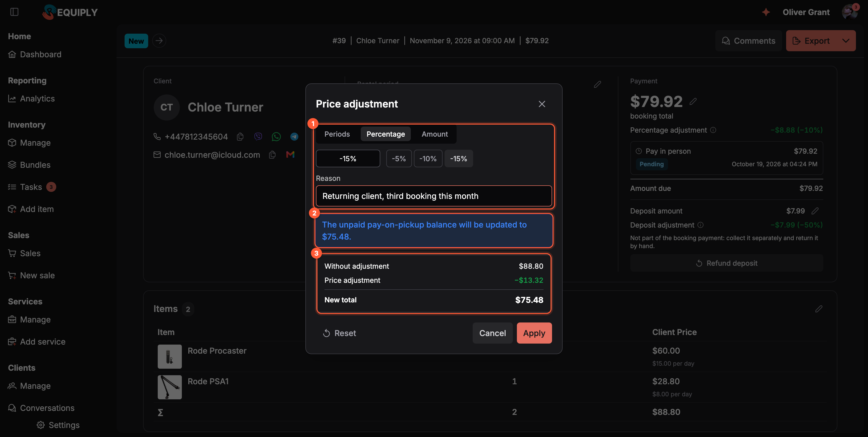Edit booking total pencil icon
The height and width of the screenshot is (437, 868).
pyautogui.click(x=693, y=101)
